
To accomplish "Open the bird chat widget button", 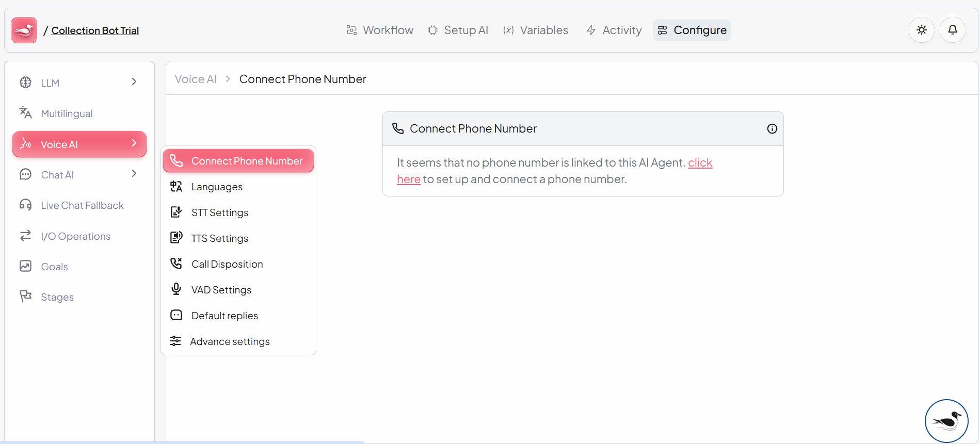I will [x=946, y=421].
